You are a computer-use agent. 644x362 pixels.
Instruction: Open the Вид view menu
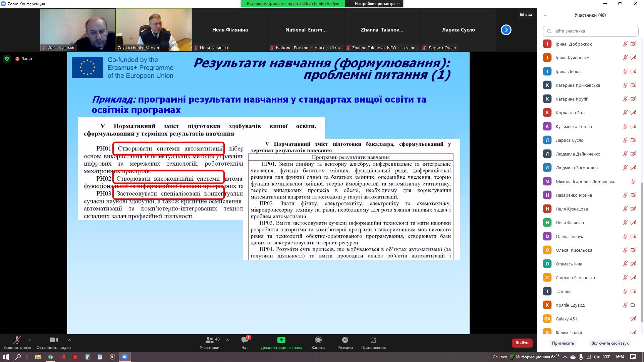(526, 14)
